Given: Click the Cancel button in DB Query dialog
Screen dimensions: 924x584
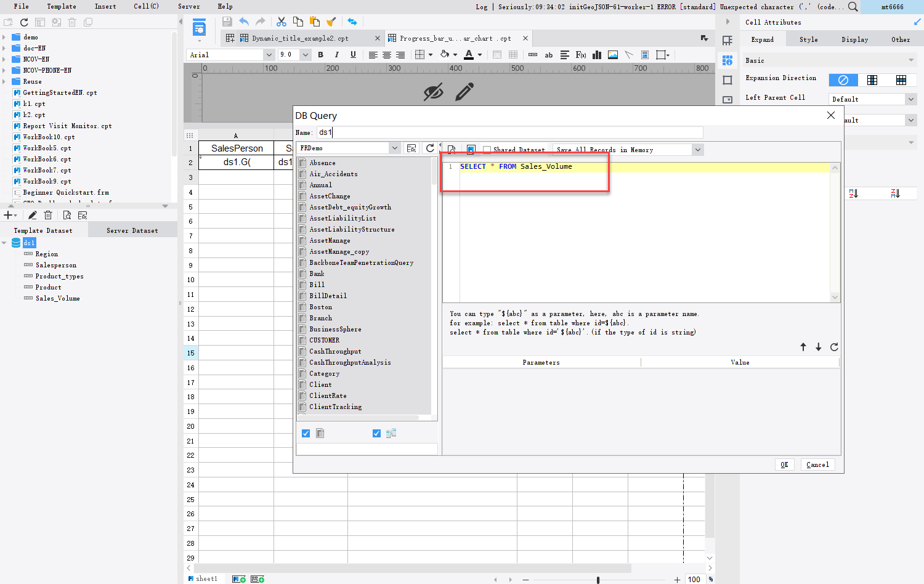Looking at the screenshot, I should tap(817, 464).
